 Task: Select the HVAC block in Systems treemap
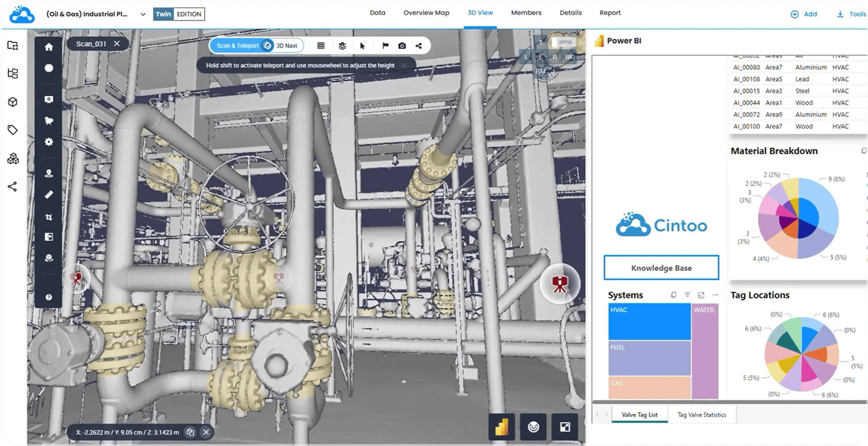click(x=649, y=321)
